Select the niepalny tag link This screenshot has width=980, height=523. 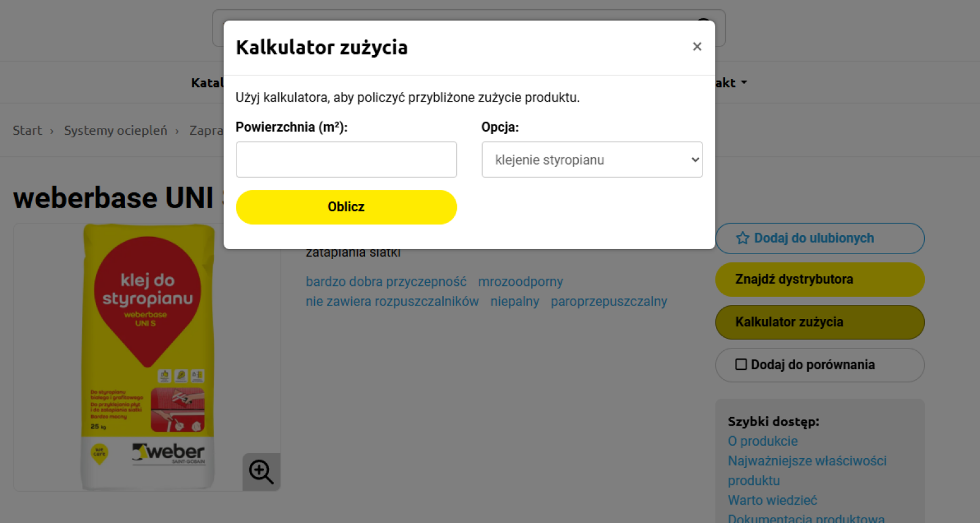coord(514,301)
